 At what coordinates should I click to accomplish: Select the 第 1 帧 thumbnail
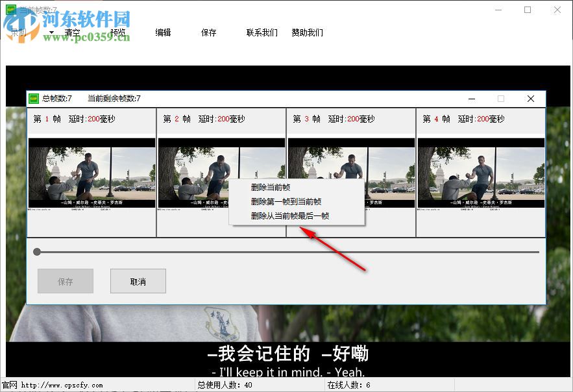(91, 174)
